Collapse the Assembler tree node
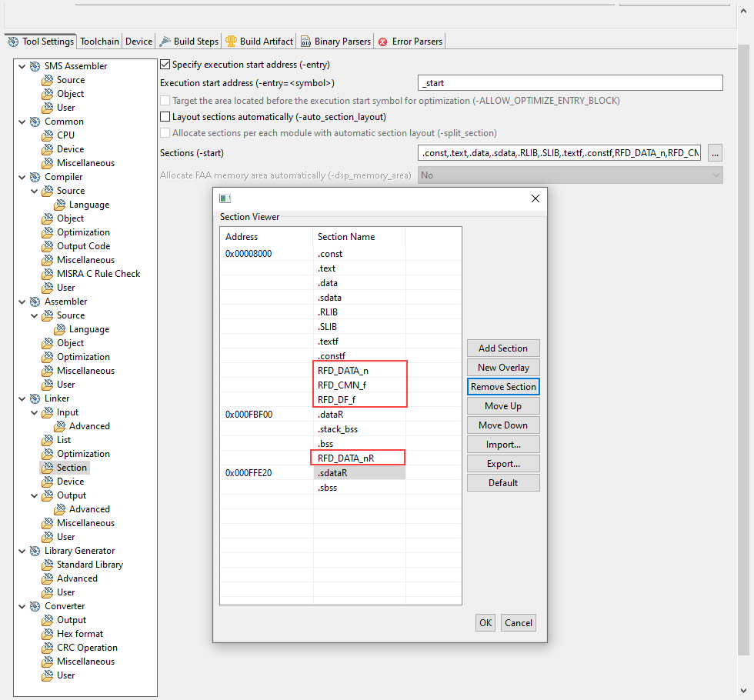The image size is (754, 700). 22,302
